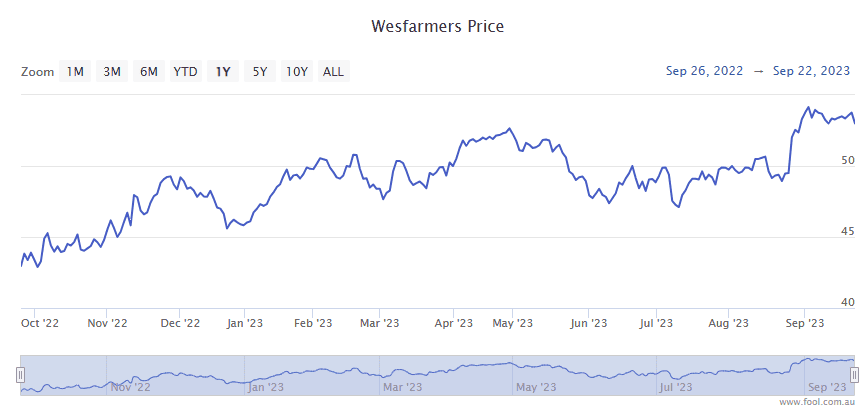Switch chart to YTD range
The height and width of the screenshot is (413, 864).
185,71
